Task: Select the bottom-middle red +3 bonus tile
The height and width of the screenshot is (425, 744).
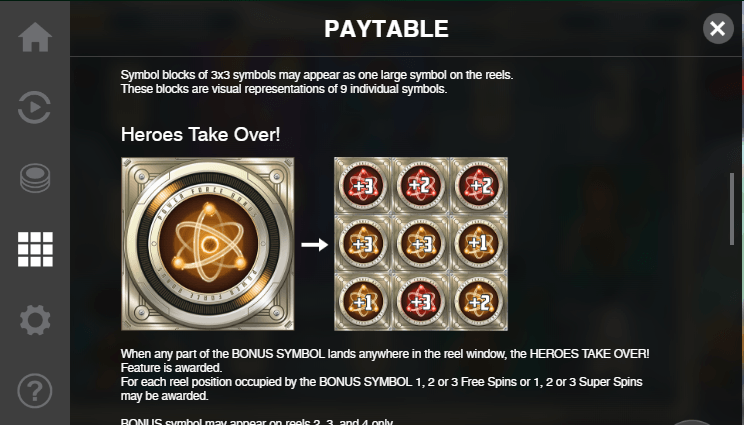Action: coord(421,302)
